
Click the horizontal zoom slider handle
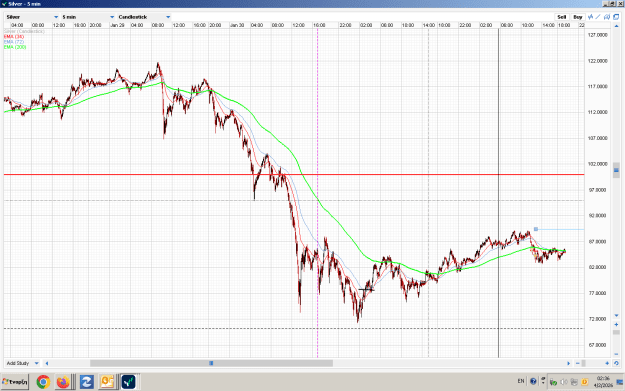click(x=584, y=363)
